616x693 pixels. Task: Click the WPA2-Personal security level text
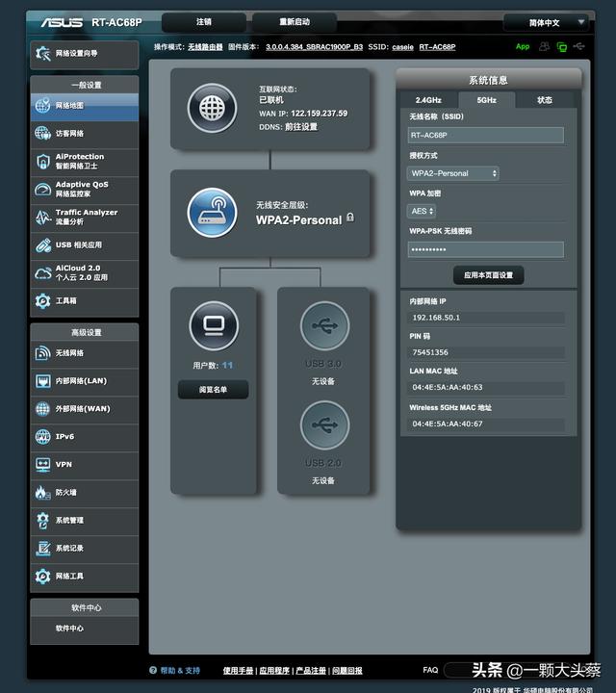coord(298,220)
